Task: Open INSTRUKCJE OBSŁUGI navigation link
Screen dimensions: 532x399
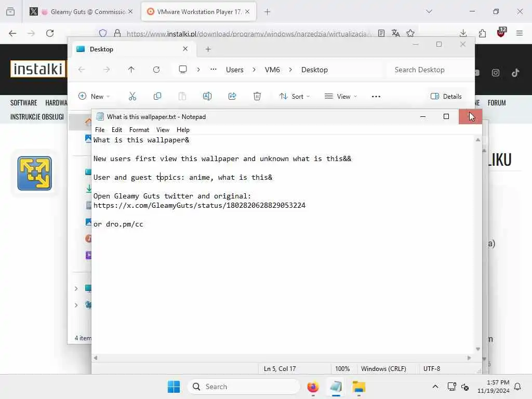Action: (x=37, y=117)
